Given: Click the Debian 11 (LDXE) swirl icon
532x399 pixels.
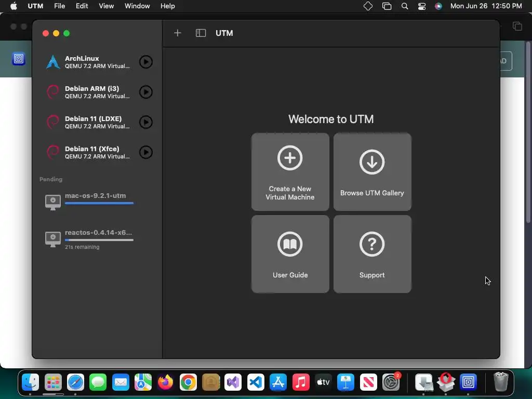Looking at the screenshot, I should pos(53,122).
